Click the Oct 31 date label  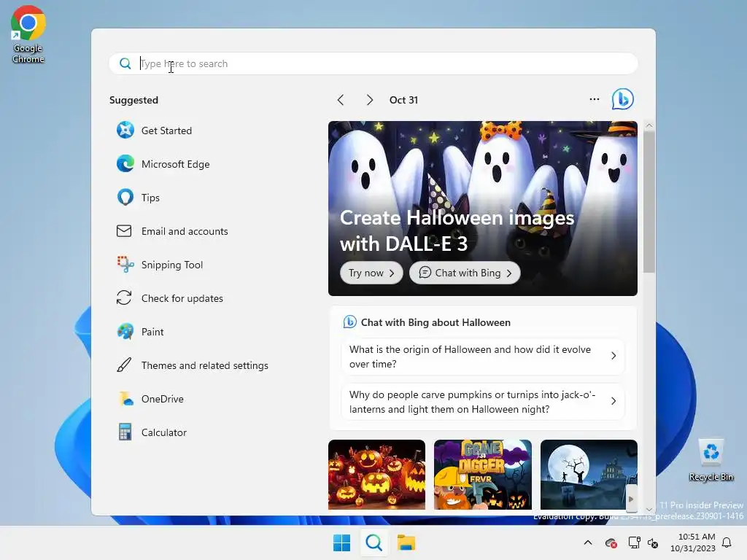point(403,100)
